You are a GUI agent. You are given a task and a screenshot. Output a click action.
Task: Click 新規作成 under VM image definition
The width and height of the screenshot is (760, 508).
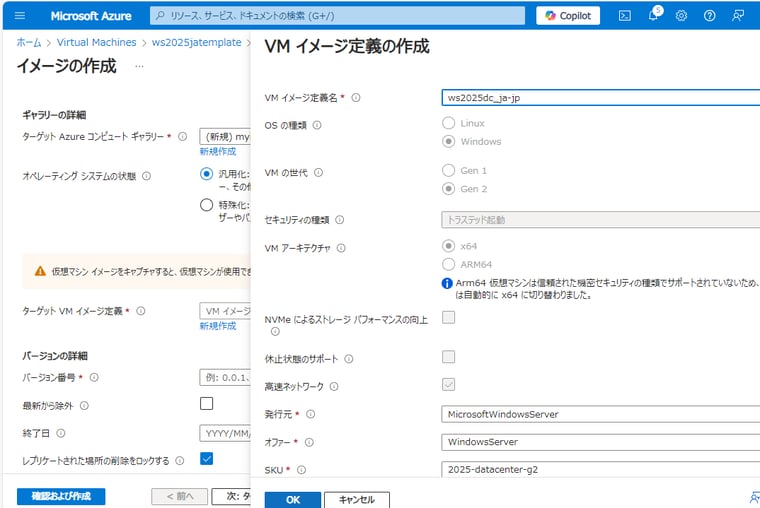[x=218, y=326]
